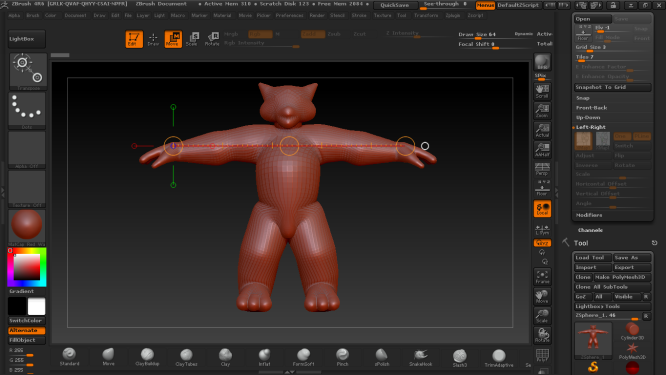Open the Preferences menu
Viewport: 666px width, 375px height.
pyautogui.click(x=290, y=15)
